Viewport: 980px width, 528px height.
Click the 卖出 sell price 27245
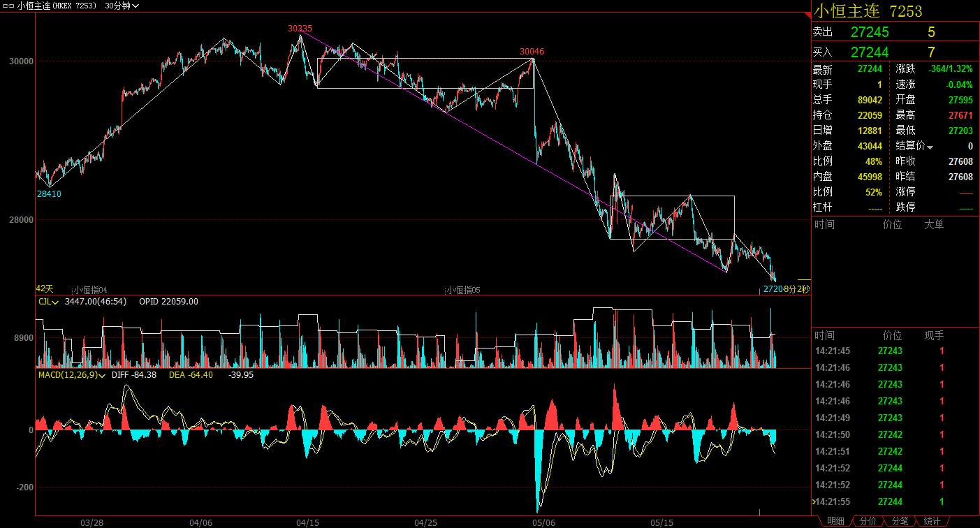pos(870,32)
